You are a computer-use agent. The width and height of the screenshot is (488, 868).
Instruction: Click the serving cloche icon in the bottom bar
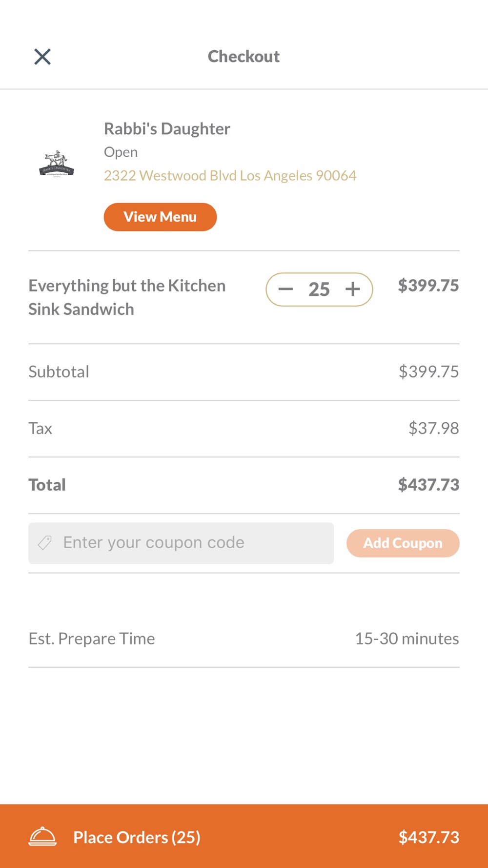click(x=42, y=837)
